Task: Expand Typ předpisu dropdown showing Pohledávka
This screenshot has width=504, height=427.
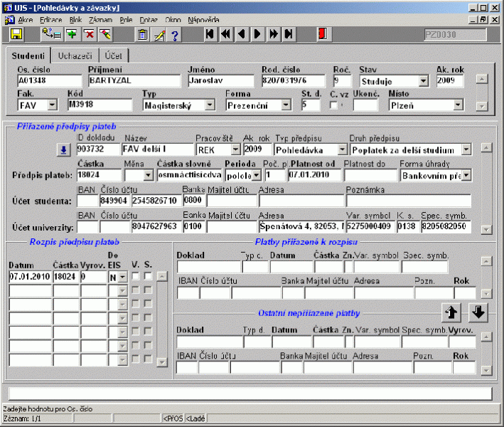Action: click(343, 149)
